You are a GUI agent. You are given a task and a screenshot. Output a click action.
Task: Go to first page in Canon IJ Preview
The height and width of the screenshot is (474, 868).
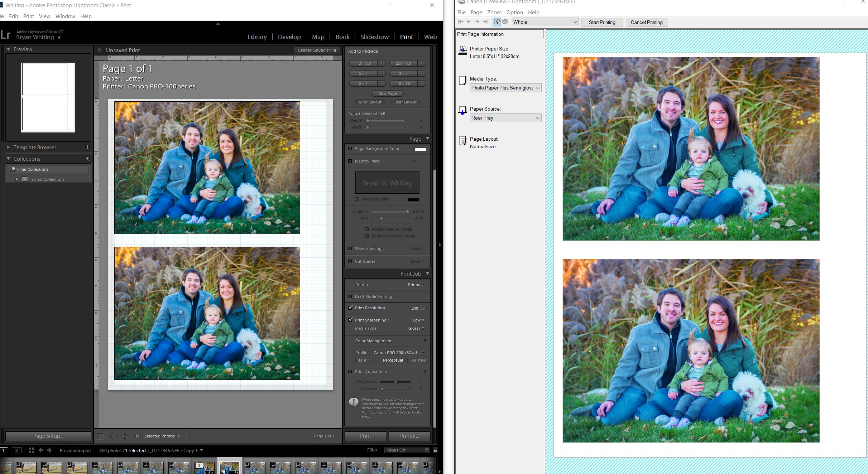(461, 22)
